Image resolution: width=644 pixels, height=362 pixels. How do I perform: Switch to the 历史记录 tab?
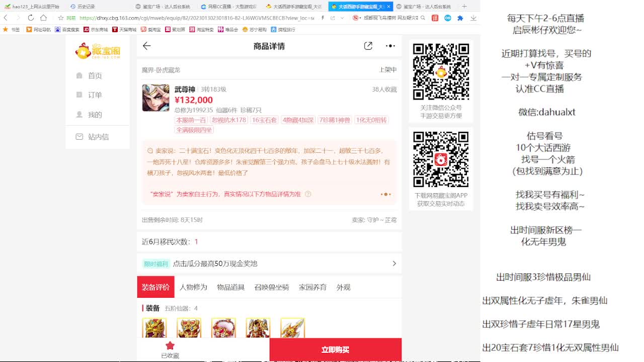click(83, 7)
